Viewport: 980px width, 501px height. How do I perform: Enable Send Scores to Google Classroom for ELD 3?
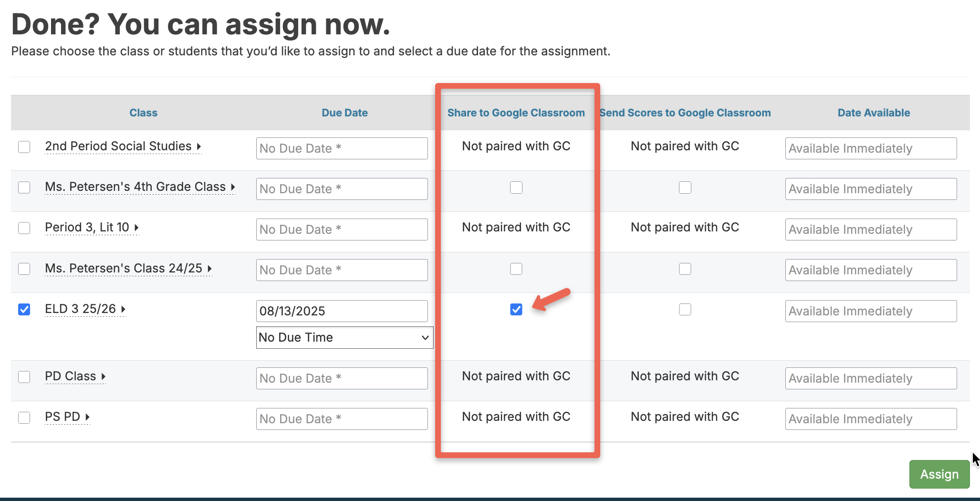[685, 309]
